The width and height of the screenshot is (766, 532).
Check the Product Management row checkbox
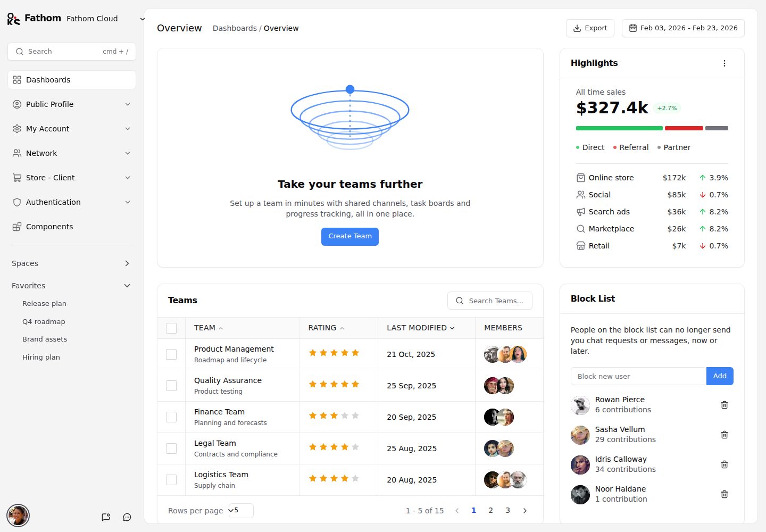[171, 354]
